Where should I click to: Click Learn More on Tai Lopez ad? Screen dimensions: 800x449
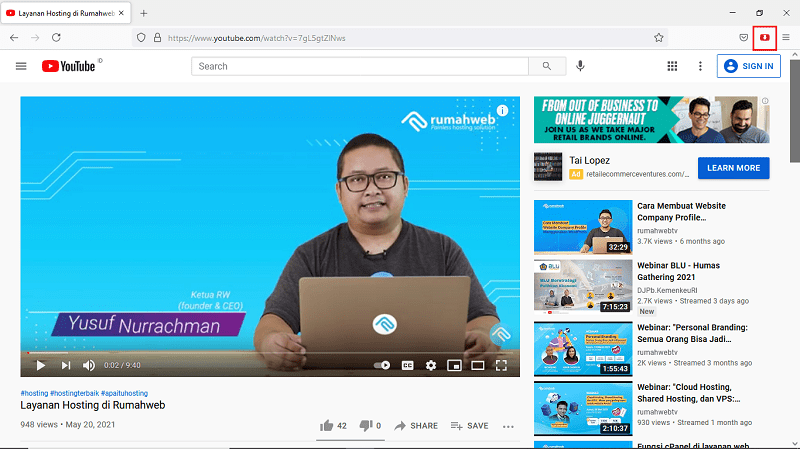click(733, 168)
